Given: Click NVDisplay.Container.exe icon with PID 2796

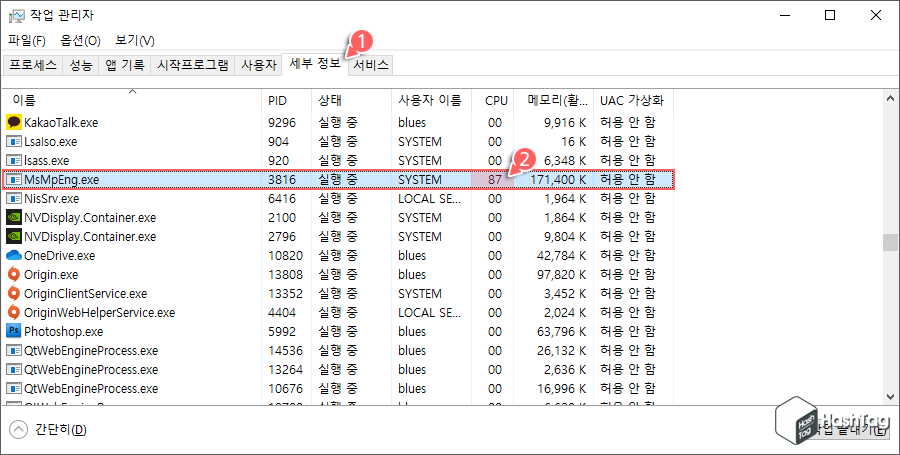Looking at the screenshot, I should tap(14, 236).
